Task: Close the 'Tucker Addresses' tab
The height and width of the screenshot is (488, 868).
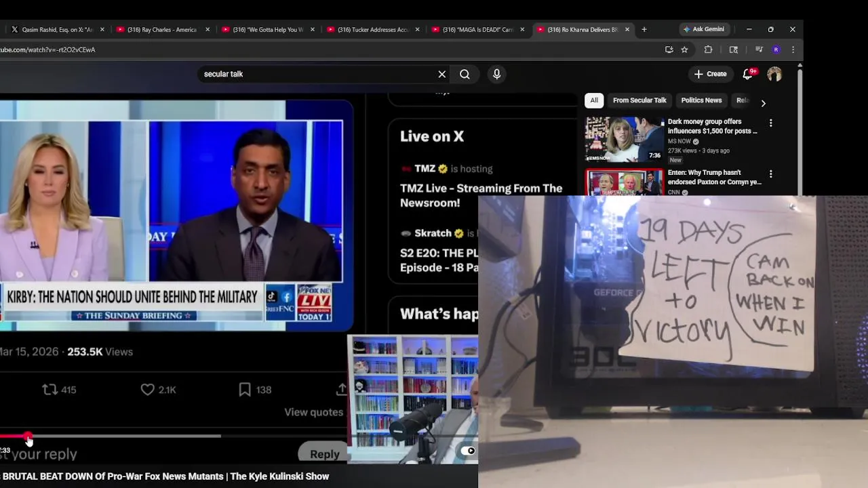Action: 417,29
